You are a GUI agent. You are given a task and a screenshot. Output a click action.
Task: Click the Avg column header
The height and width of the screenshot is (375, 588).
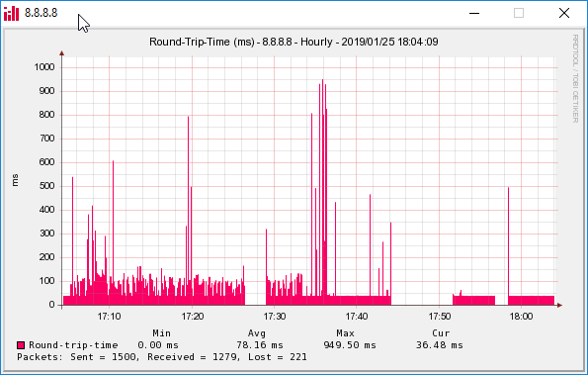point(257,333)
